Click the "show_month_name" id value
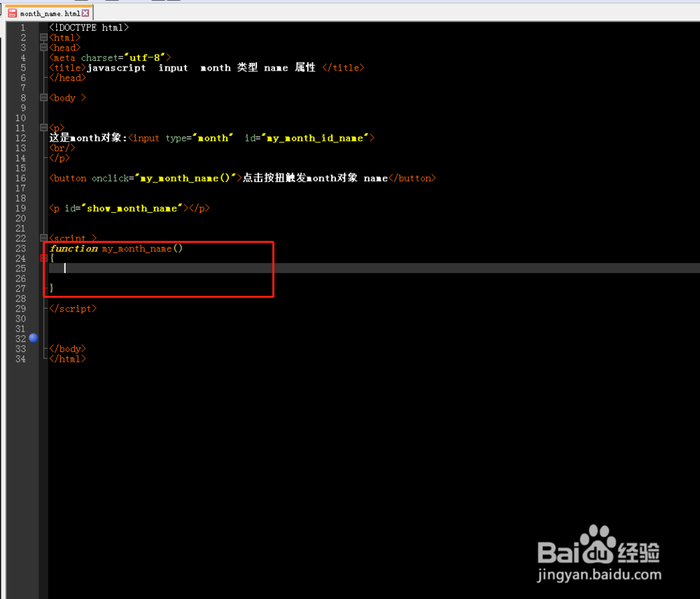Image resolution: width=700 pixels, height=599 pixels. (132, 208)
